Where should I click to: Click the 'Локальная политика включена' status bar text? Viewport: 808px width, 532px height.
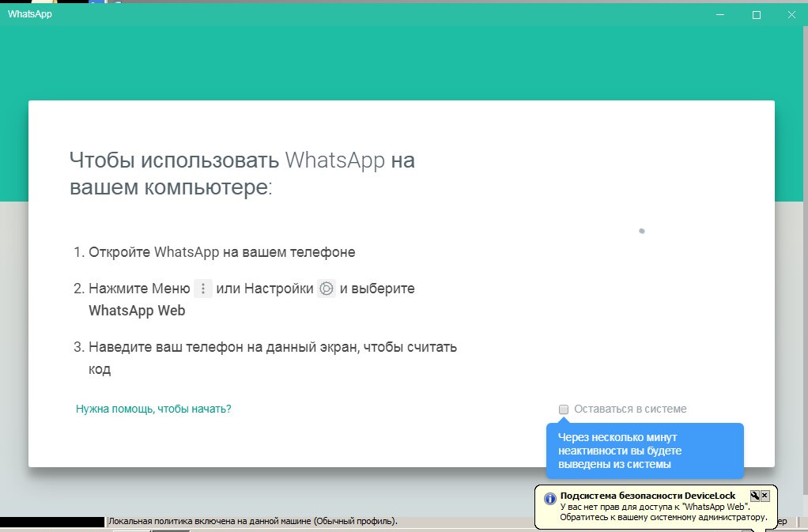(253, 521)
